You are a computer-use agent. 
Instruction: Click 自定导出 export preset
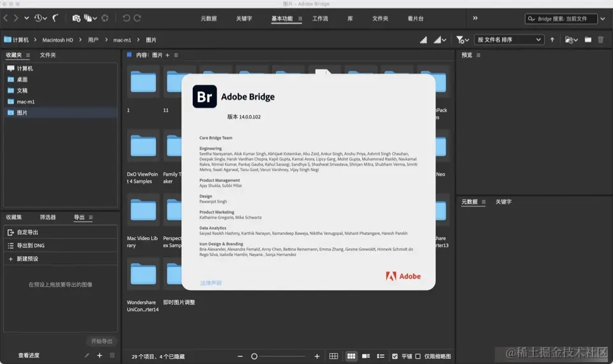pyautogui.click(x=61, y=232)
